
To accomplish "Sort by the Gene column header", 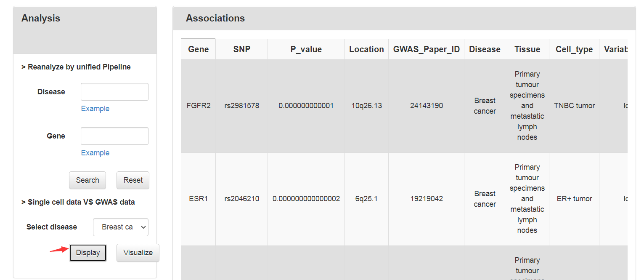I will (x=199, y=49).
